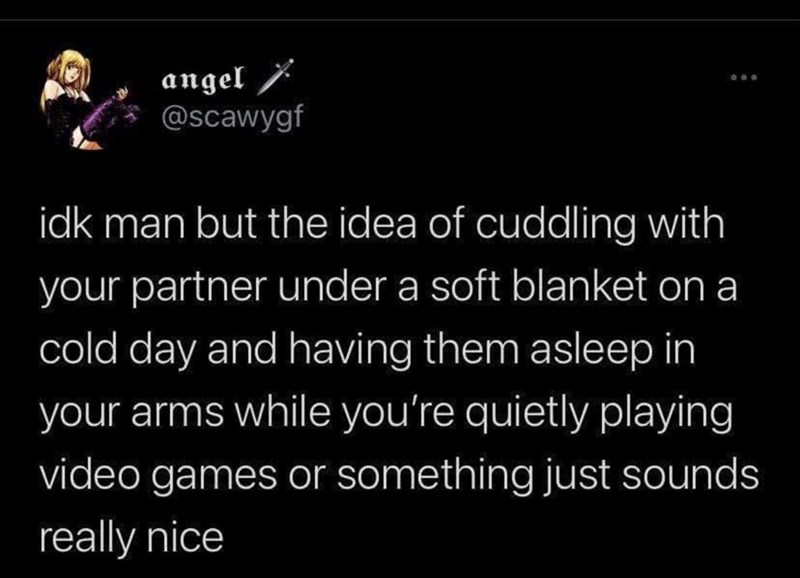The height and width of the screenshot is (578, 800).
Task: Click the word 'quietly' in the tweet
Action: tap(526, 414)
